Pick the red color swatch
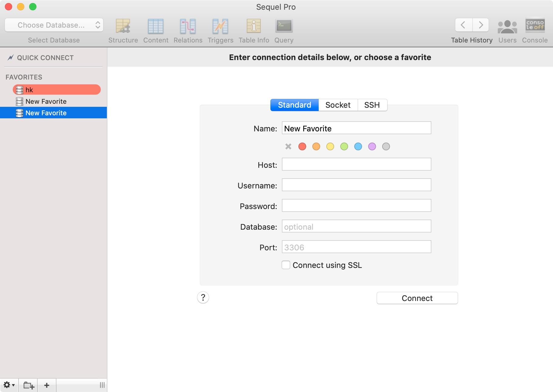 point(302,147)
